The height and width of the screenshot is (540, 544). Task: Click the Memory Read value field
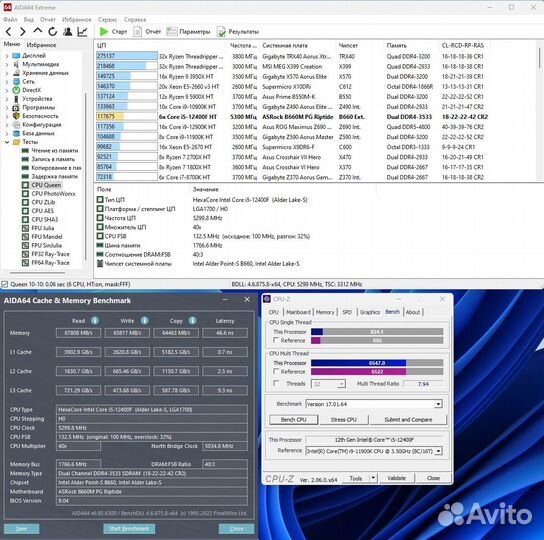click(78, 333)
